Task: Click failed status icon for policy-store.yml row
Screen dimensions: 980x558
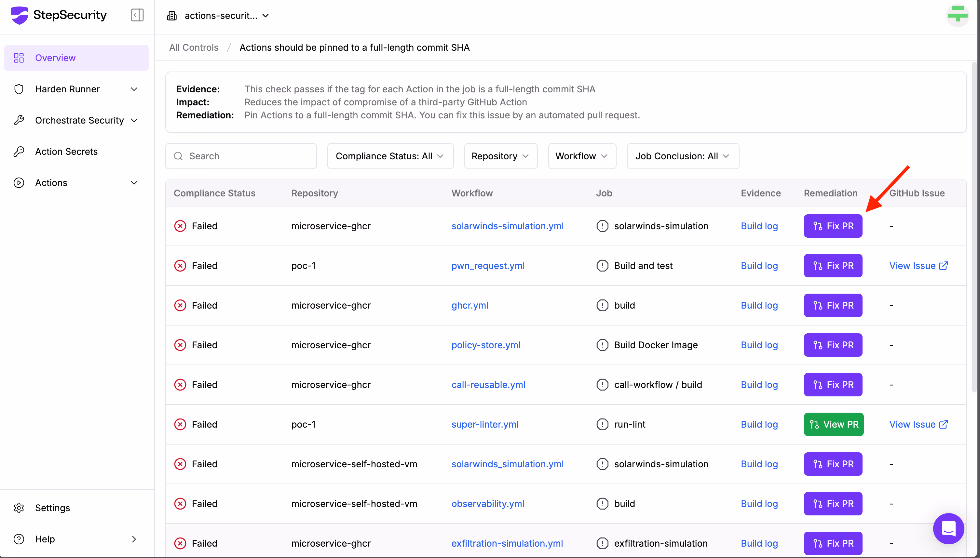Action: tap(180, 345)
